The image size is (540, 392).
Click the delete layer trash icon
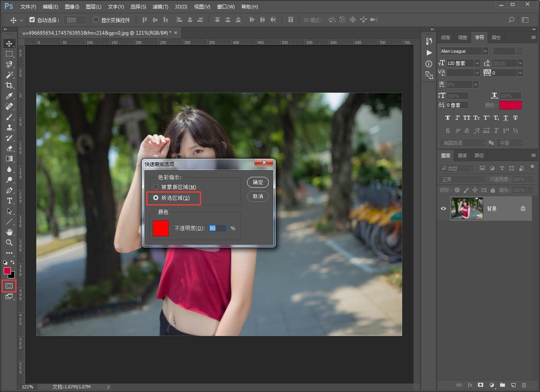coord(524,385)
